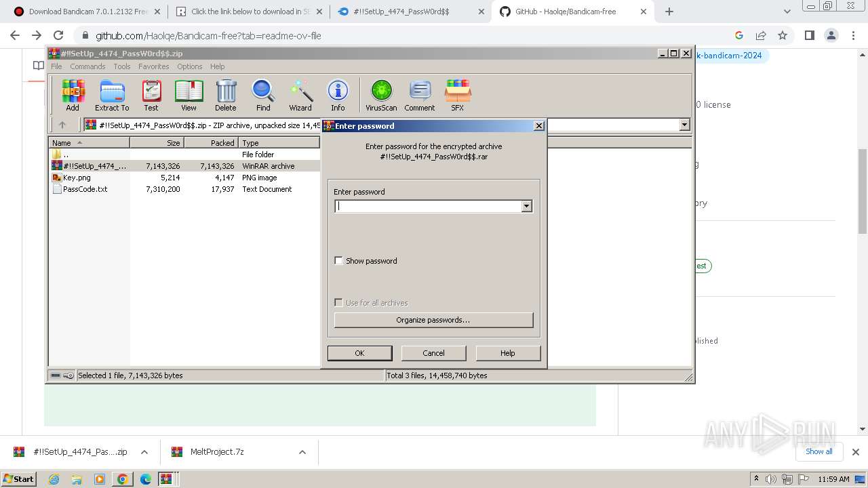This screenshot has height=488, width=868.
Task: Click the SFX toolbar icon
Action: (458, 95)
